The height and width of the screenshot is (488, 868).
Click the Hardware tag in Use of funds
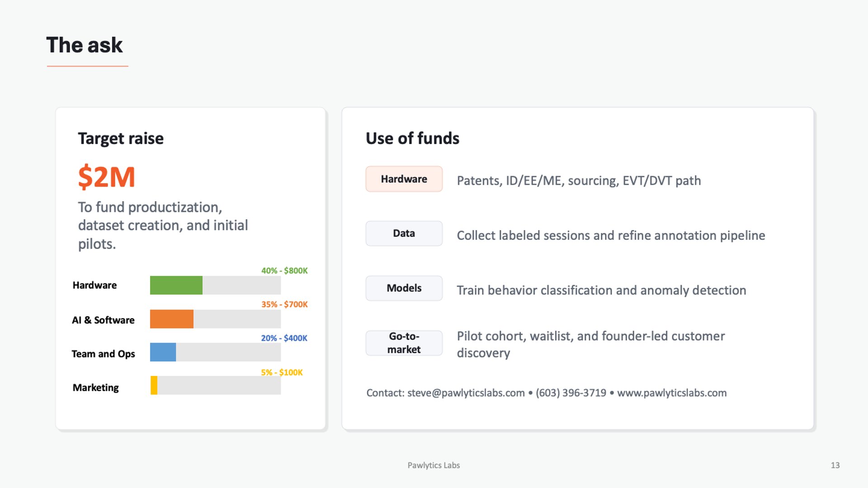(x=404, y=179)
